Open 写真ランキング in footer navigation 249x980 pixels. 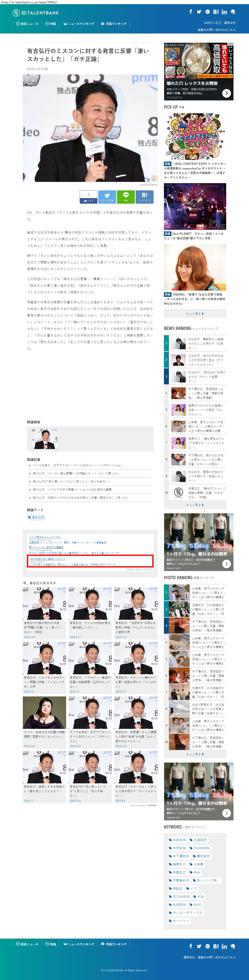click(x=114, y=944)
